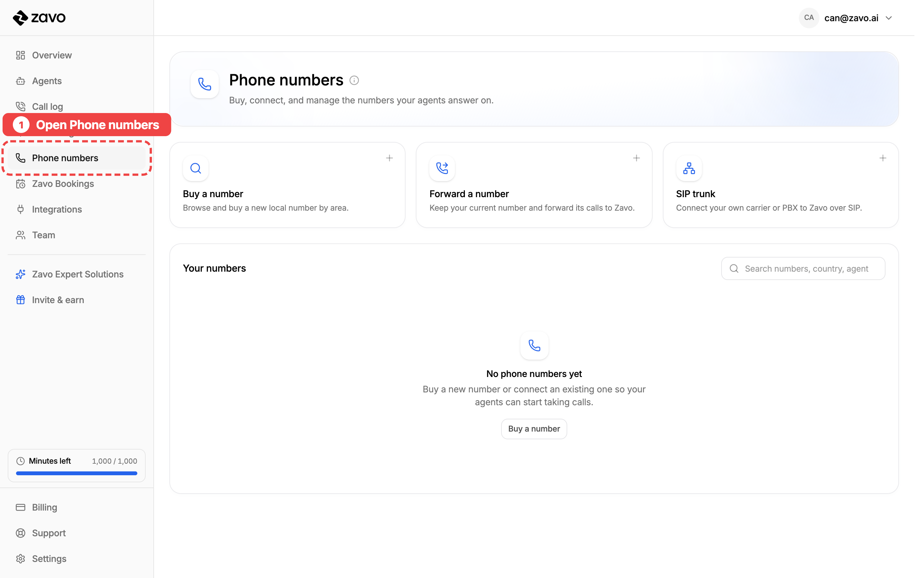This screenshot has height=578, width=924.
Task: Click the SIP trunk network icon
Action: click(x=689, y=168)
